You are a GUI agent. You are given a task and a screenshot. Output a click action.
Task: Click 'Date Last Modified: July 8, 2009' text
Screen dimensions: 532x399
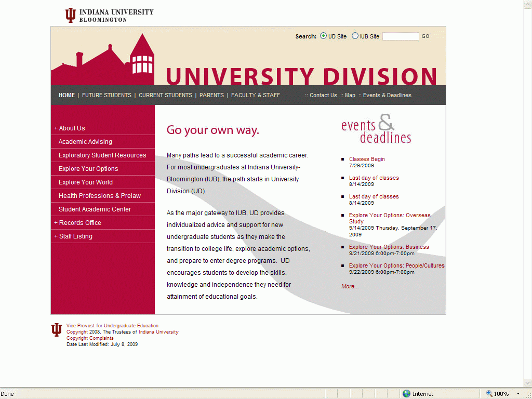tap(102, 344)
